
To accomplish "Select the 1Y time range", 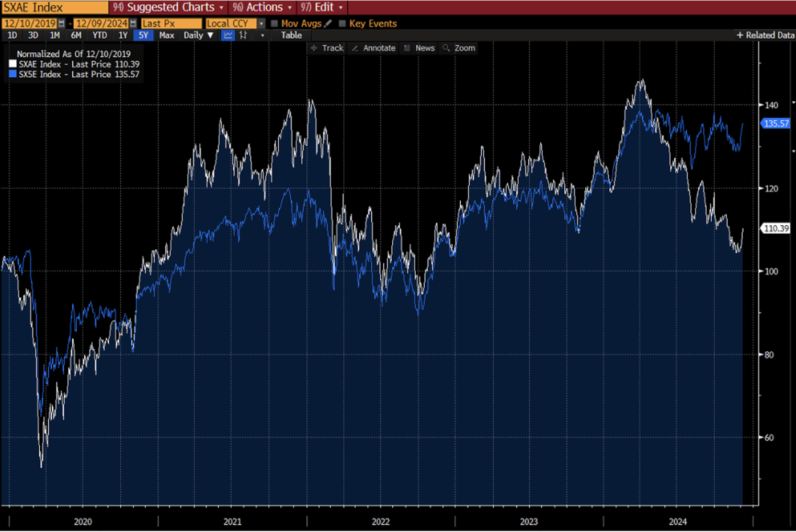I will 123,36.
